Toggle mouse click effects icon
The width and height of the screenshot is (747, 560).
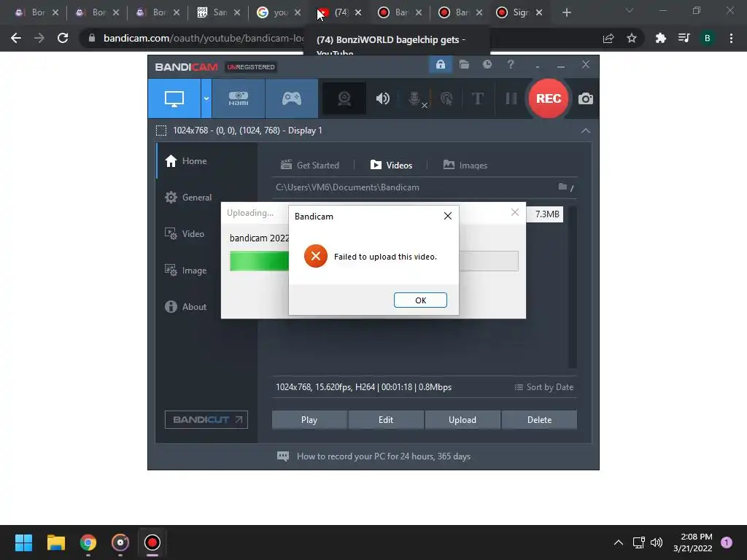pos(447,98)
